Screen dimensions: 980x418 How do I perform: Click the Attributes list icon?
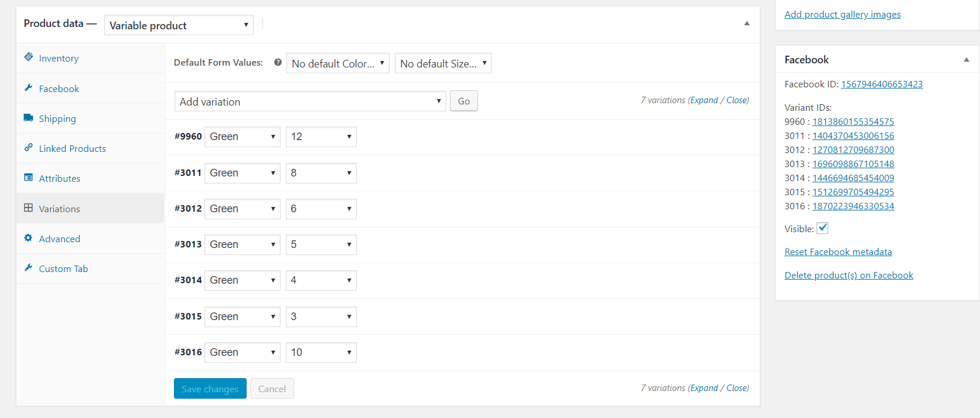tap(28, 177)
